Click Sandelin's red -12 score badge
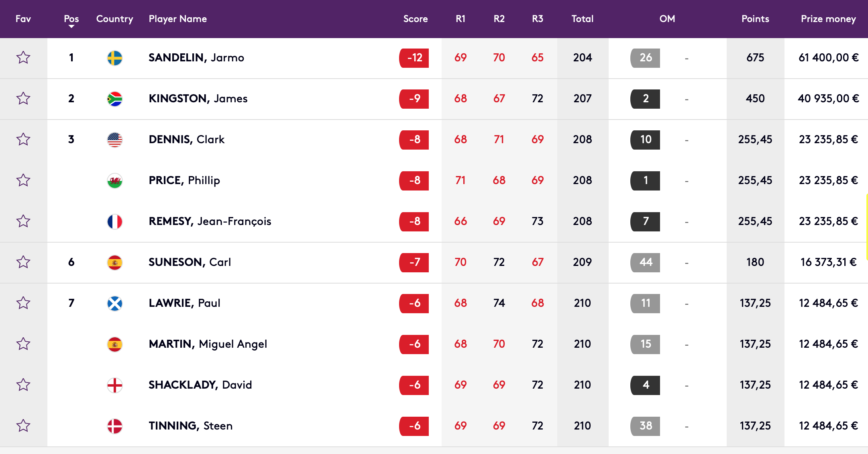The image size is (868, 454). coord(414,58)
